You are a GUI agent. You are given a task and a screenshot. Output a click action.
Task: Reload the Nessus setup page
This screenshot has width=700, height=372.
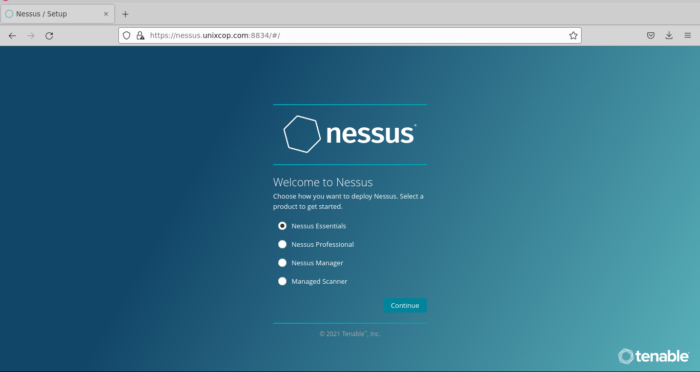[x=49, y=36]
